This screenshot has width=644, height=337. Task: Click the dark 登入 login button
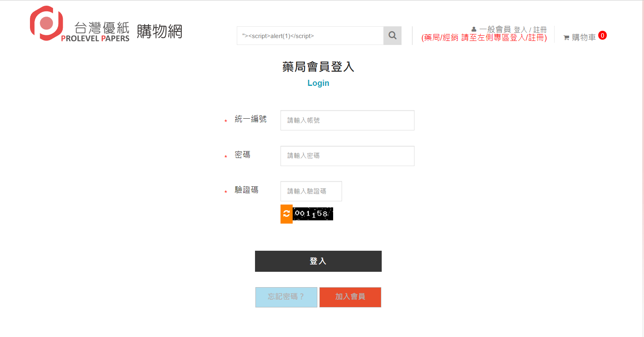tap(318, 261)
